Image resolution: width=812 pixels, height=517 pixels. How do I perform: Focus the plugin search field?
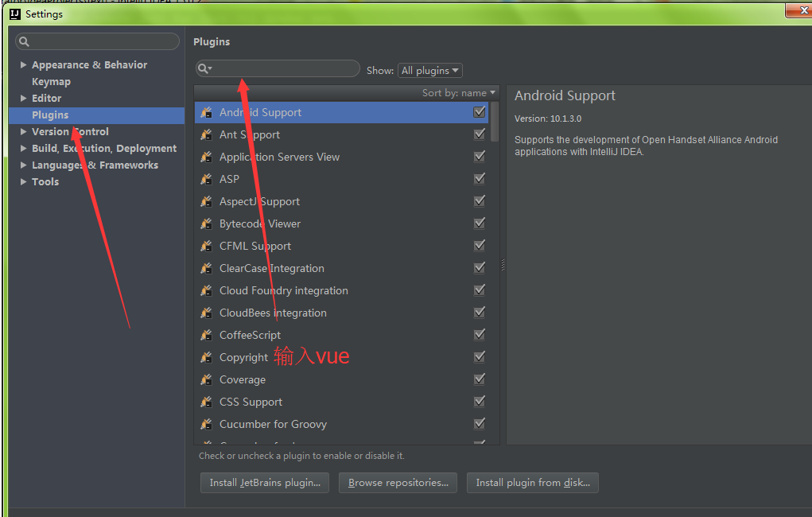pyautogui.click(x=278, y=68)
